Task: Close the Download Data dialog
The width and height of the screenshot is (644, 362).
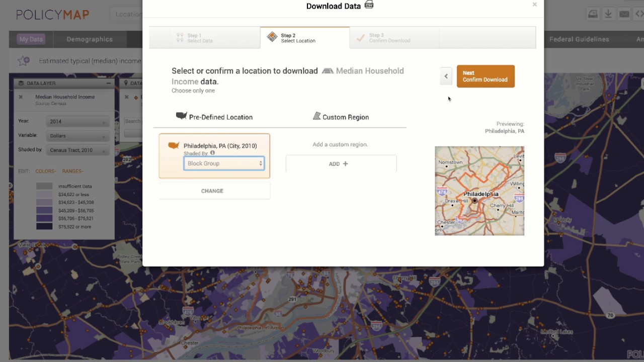Action: pos(534,5)
